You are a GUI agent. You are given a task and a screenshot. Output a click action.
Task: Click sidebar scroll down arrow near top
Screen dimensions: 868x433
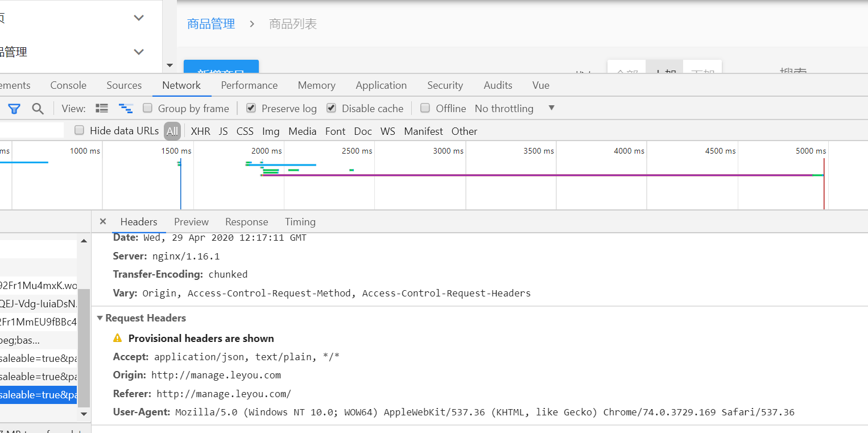click(170, 65)
